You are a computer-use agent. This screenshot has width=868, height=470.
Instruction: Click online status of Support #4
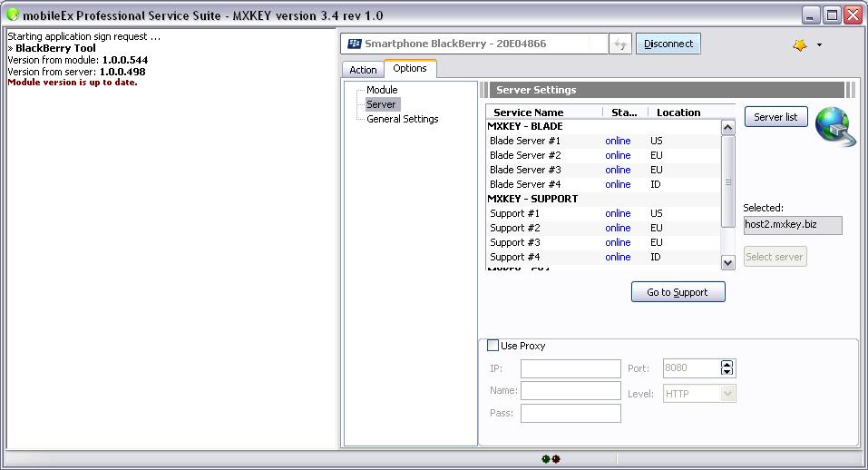618,257
